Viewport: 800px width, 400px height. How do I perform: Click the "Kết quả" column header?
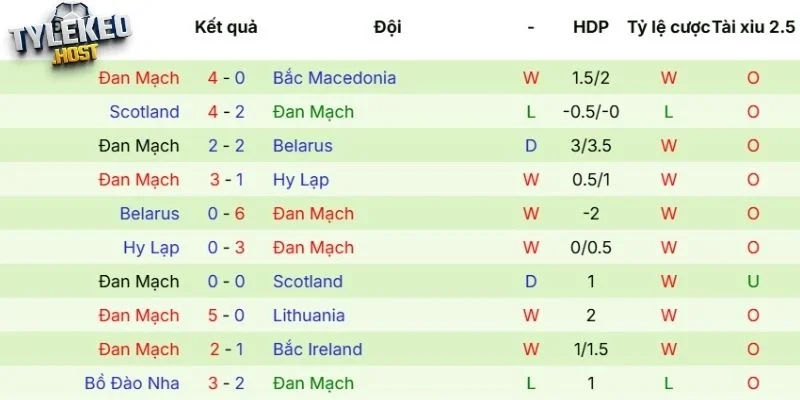226,27
